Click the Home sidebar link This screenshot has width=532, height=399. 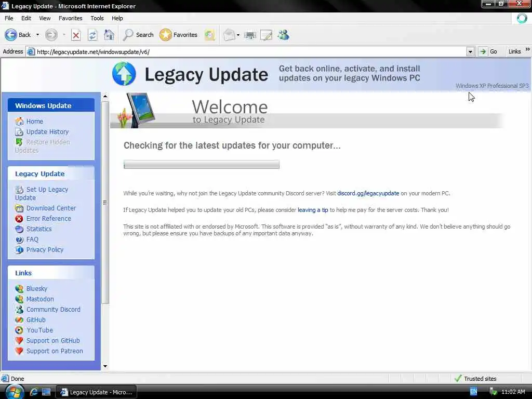click(x=35, y=122)
